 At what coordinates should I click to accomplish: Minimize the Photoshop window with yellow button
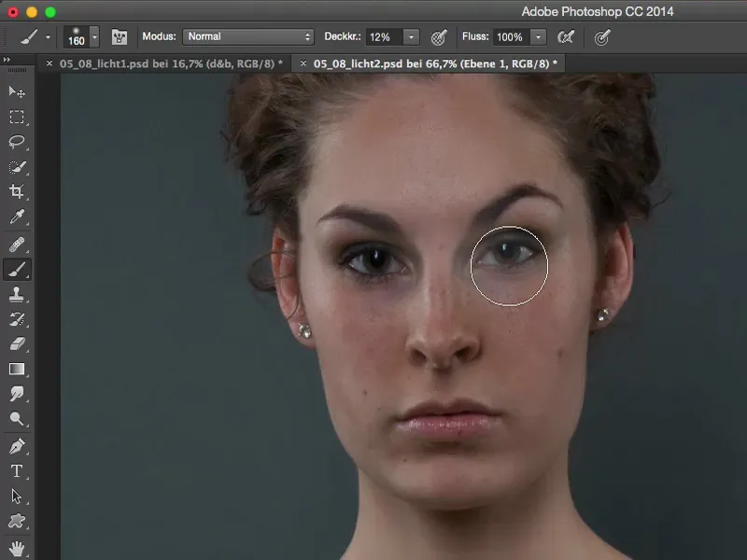[x=32, y=12]
